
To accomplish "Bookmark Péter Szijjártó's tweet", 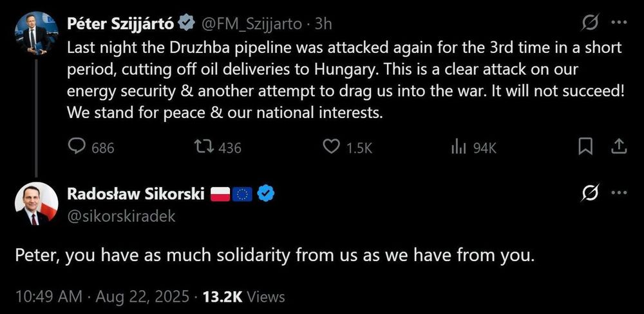I will point(585,147).
